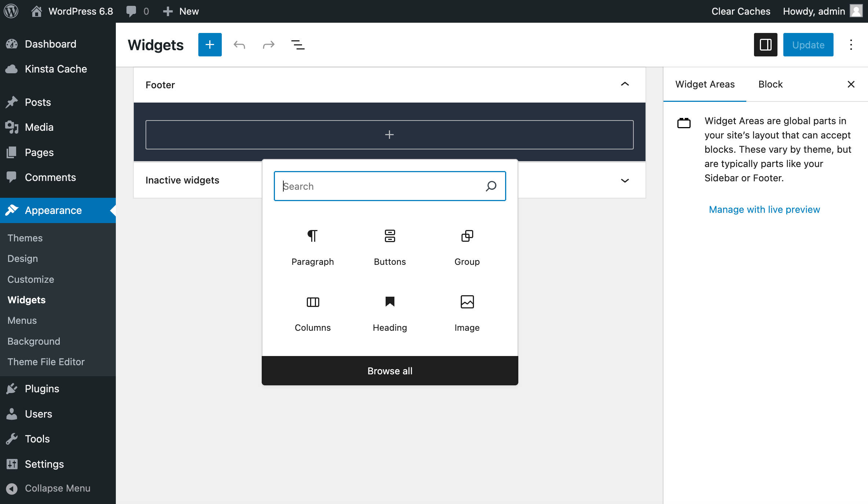868x504 pixels.
Task: Click the Redo arrow icon
Action: coord(269,45)
